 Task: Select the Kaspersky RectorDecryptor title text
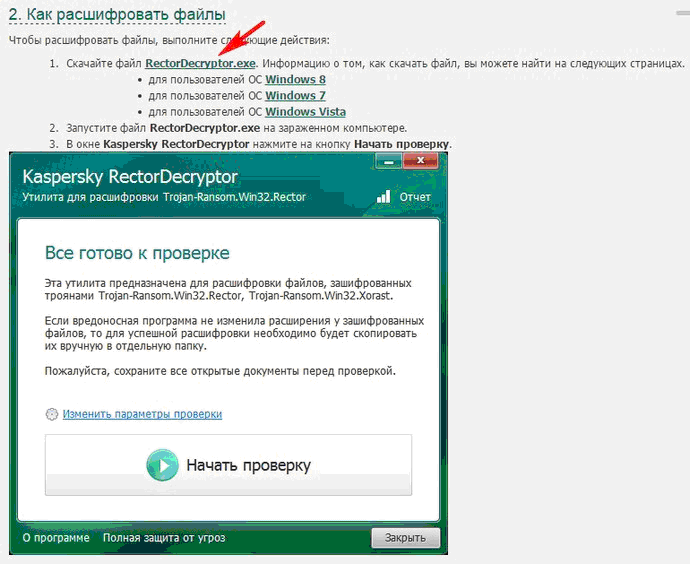130,177
